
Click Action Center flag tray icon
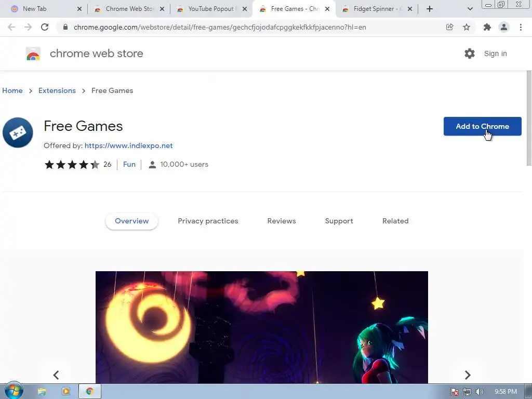click(x=454, y=392)
